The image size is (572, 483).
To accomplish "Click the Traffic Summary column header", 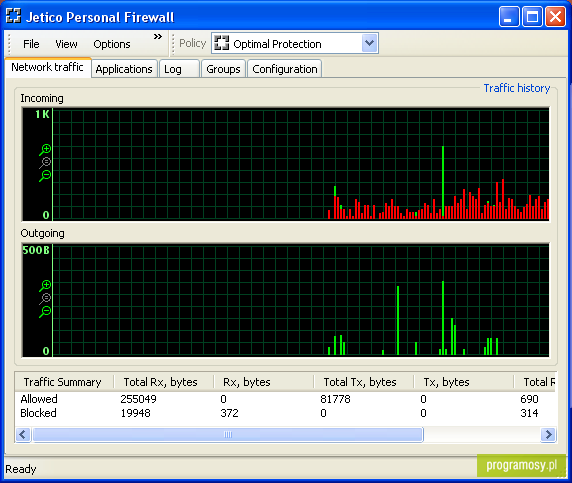I will click(x=64, y=382).
